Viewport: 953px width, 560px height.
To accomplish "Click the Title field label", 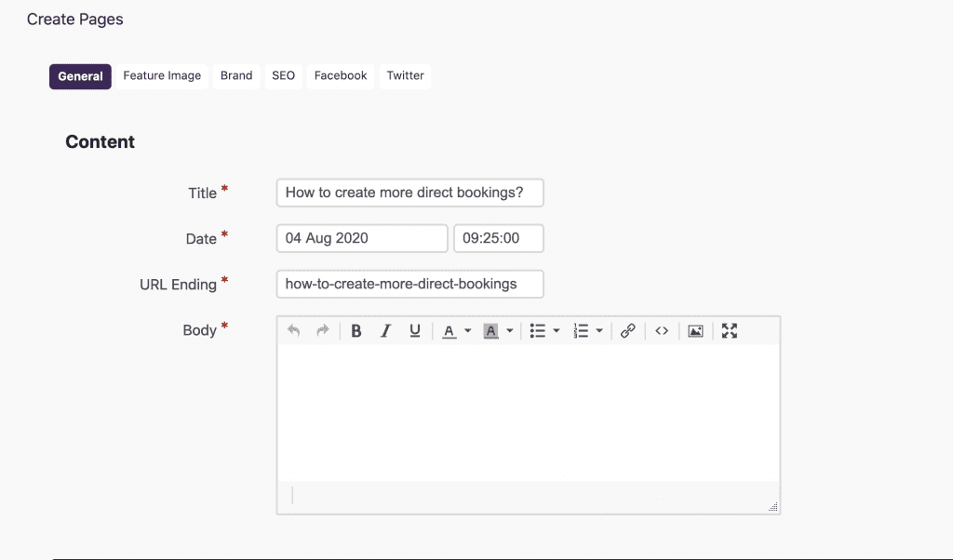I will (202, 193).
